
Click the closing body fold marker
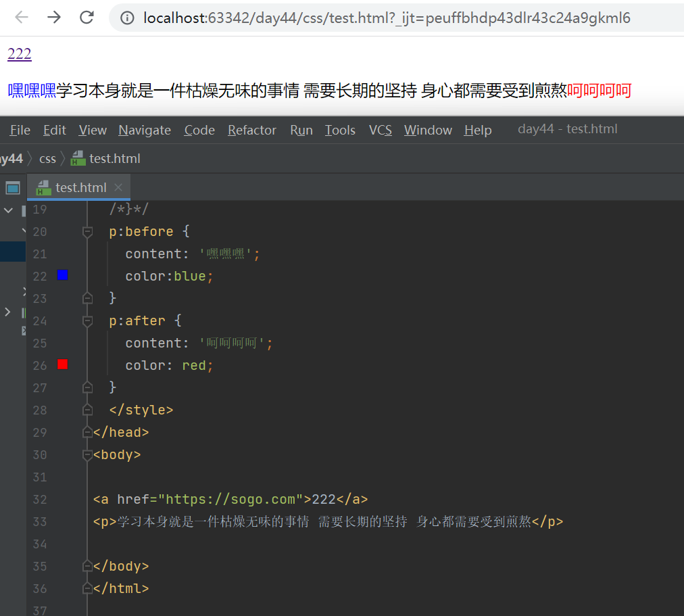click(87, 566)
